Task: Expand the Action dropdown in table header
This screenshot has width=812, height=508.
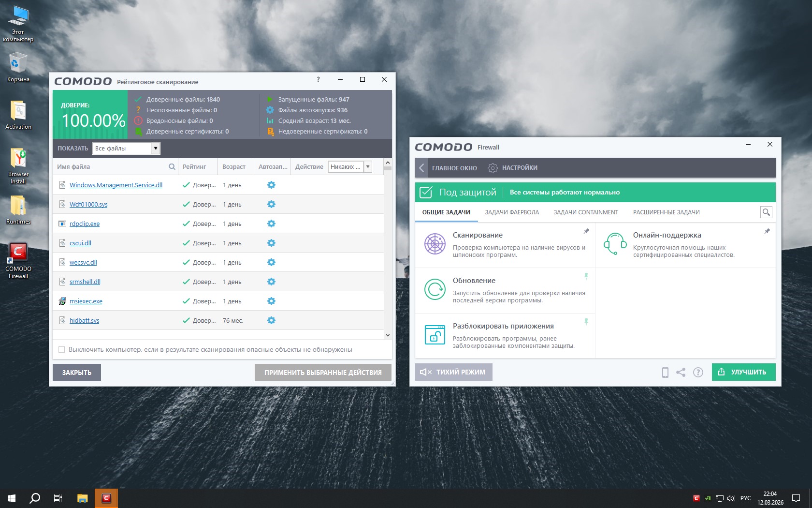Action: (x=368, y=166)
